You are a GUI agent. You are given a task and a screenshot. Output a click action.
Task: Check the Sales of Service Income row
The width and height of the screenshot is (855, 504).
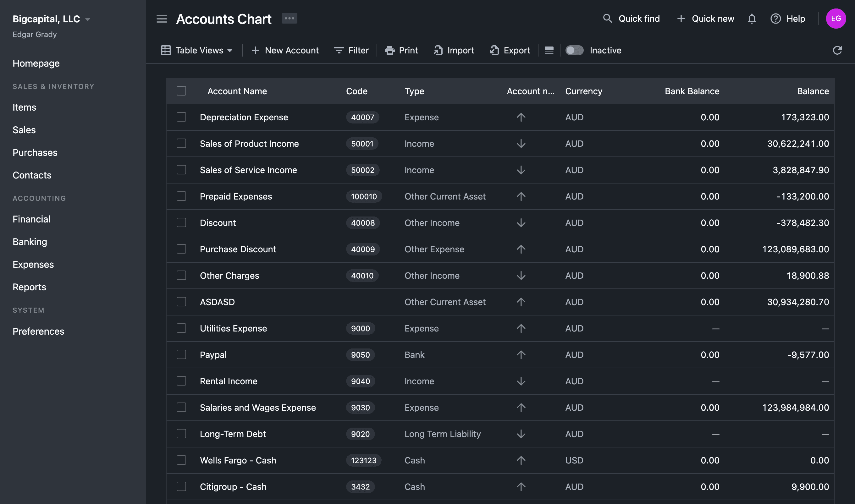181,170
